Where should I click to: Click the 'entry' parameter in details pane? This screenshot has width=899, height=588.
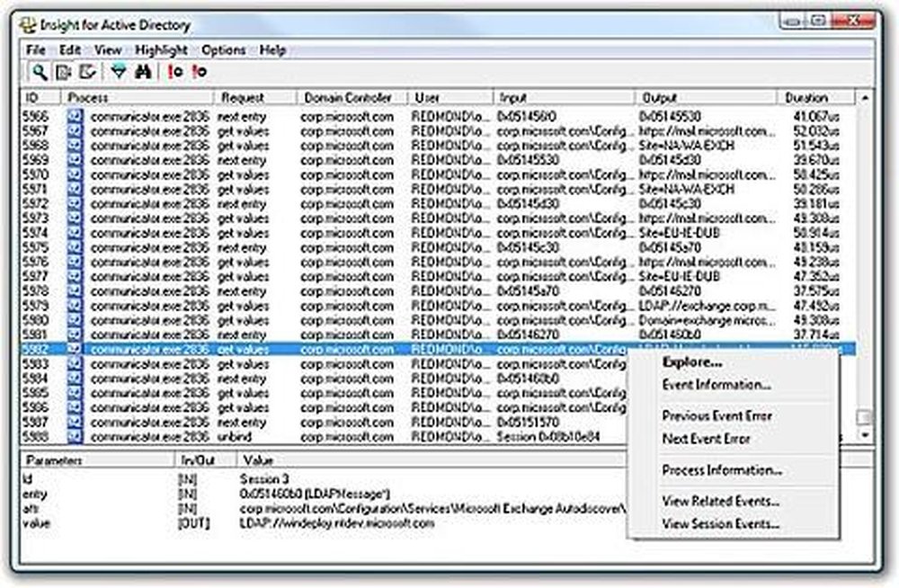(34, 494)
